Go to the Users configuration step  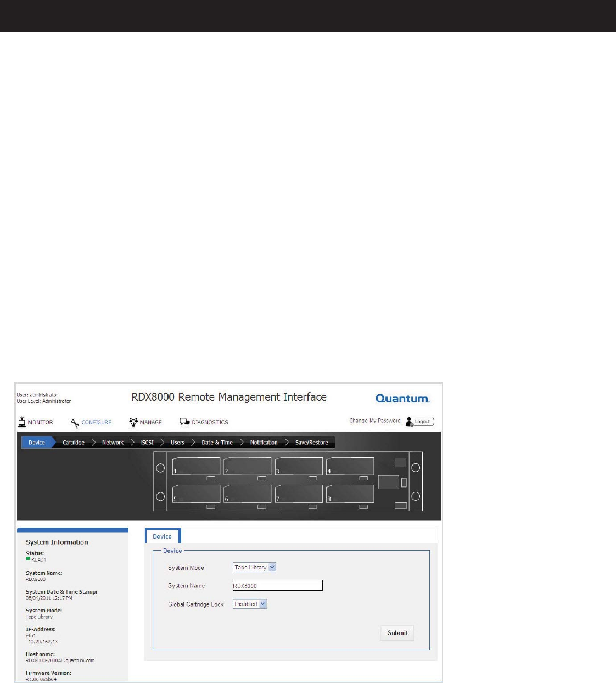pos(177,443)
